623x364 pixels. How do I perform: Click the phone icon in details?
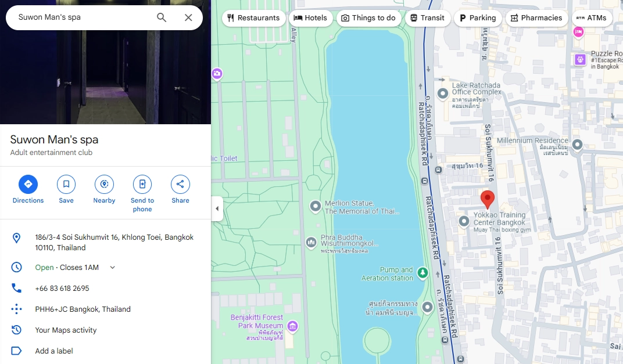pos(16,288)
